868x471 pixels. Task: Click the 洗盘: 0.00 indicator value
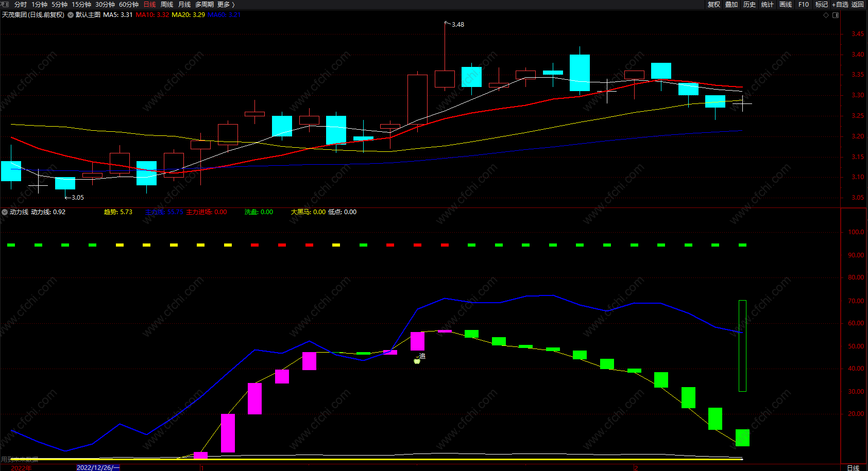[259, 212]
